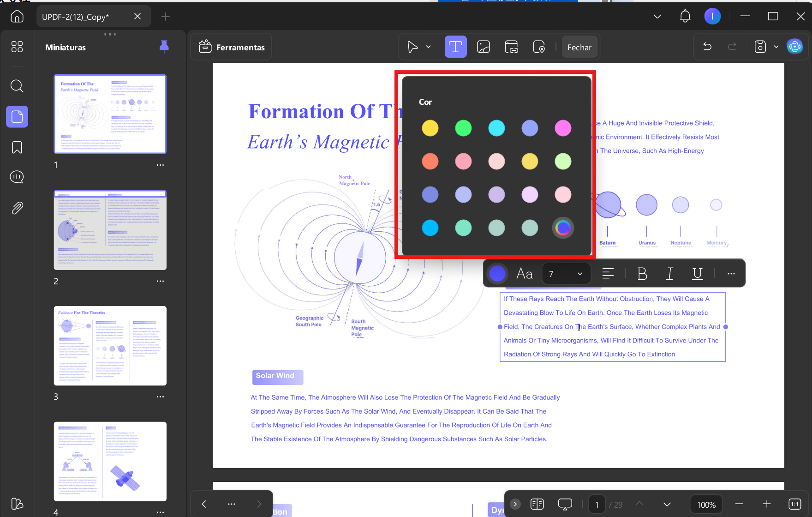Click the insert link tool icon

tap(511, 47)
